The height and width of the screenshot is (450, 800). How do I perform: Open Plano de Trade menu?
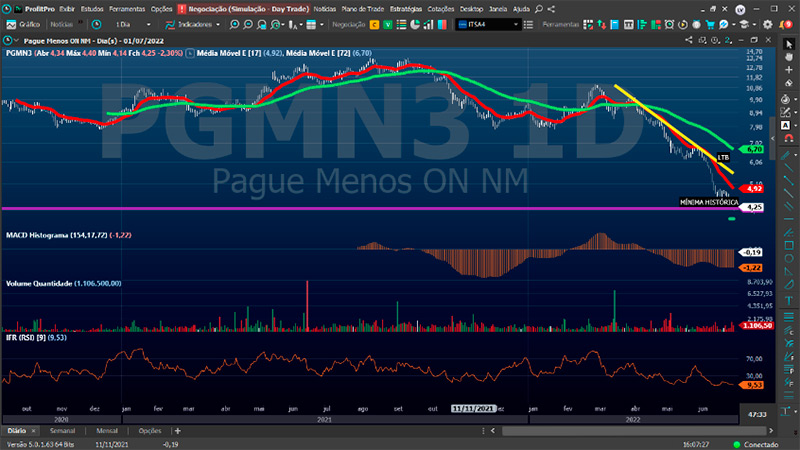(x=362, y=9)
